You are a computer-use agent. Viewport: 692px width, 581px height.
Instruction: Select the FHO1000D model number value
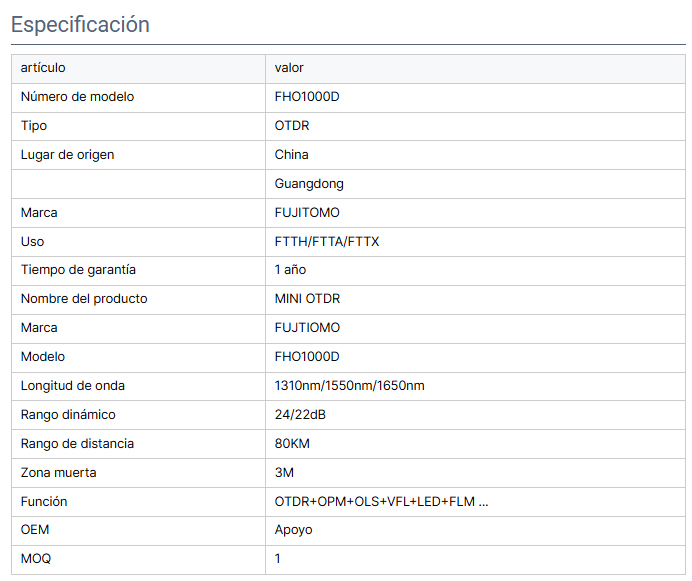307,97
